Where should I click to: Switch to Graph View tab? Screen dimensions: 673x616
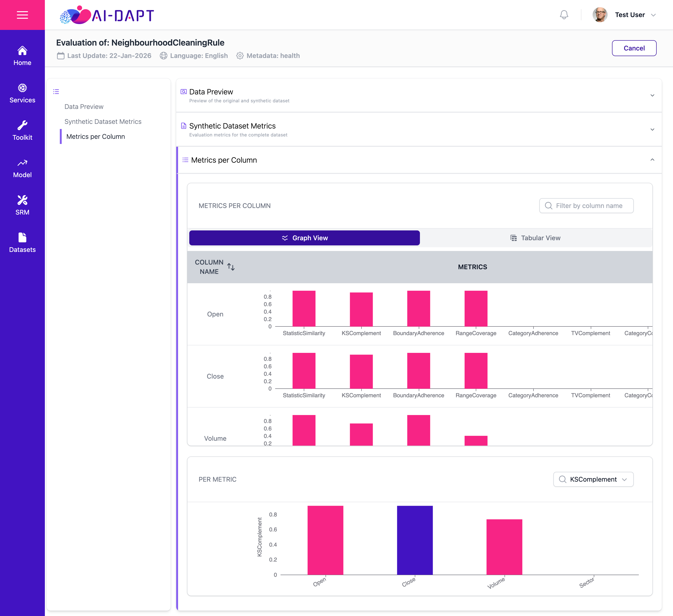click(304, 238)
